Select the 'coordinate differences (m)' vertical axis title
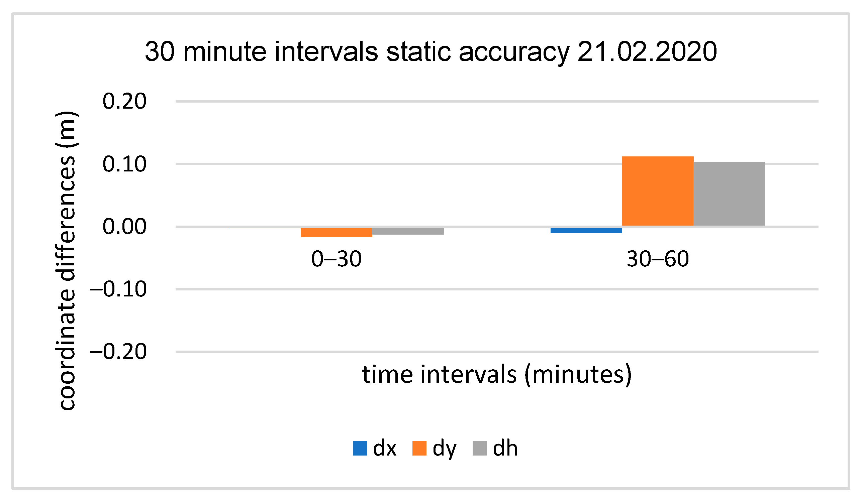This screenshot has width=860, height=504. [x=67, y=261]
